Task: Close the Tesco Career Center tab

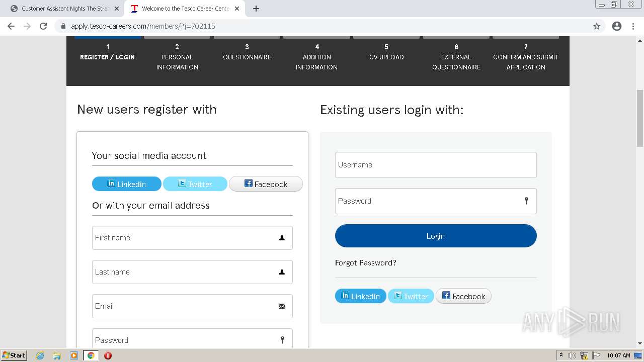Action: click(x=237, y=9)
